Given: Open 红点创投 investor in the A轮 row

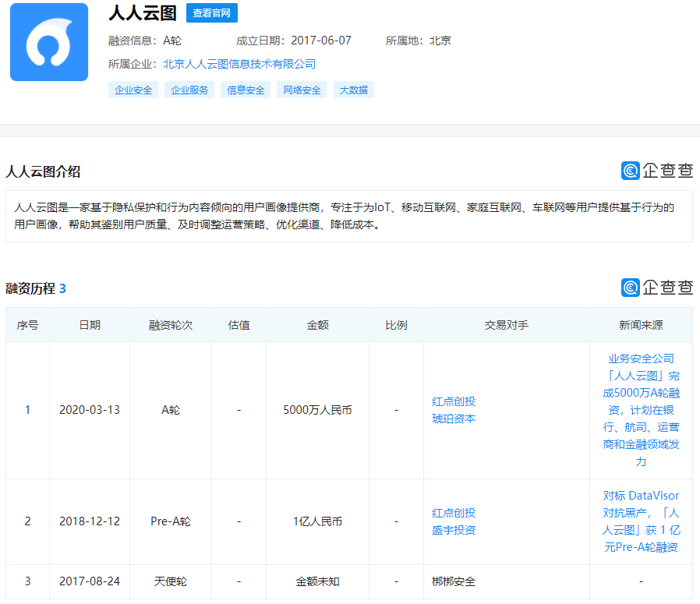Looking at the screenshot, I should 454,401.
